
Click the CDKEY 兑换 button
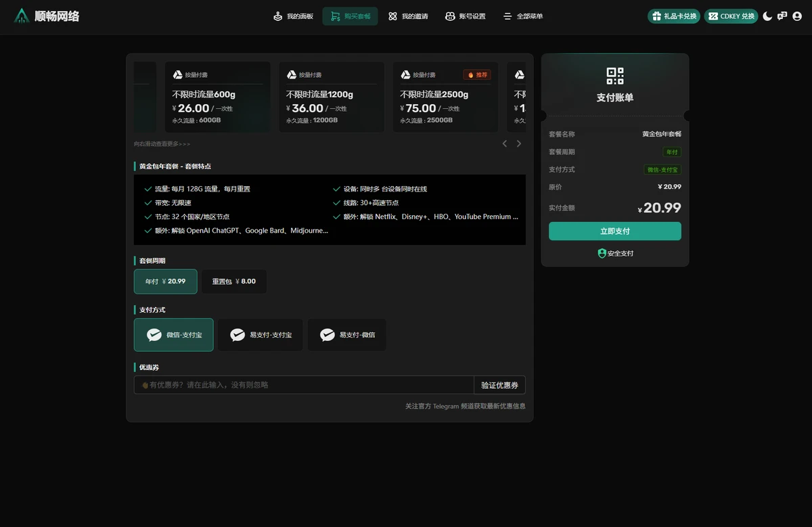[x=731, y=16]
